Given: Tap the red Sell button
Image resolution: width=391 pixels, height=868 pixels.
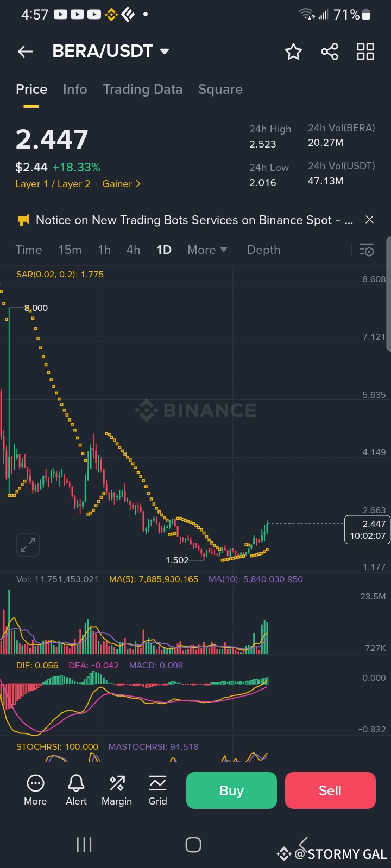Looking at the screenshot, I should [330, 790].
